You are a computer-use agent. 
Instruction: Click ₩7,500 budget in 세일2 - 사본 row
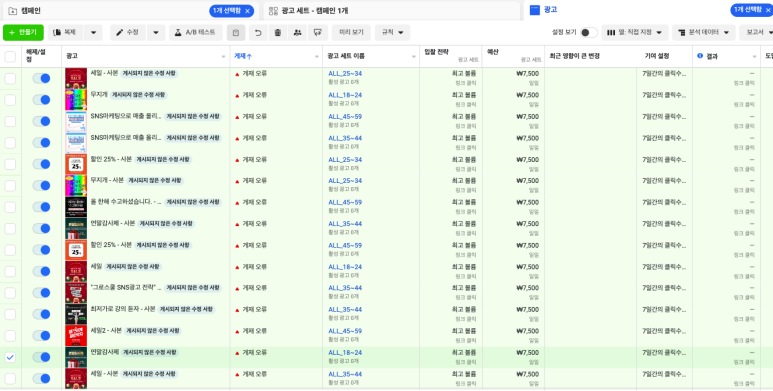tap(527, 331)
